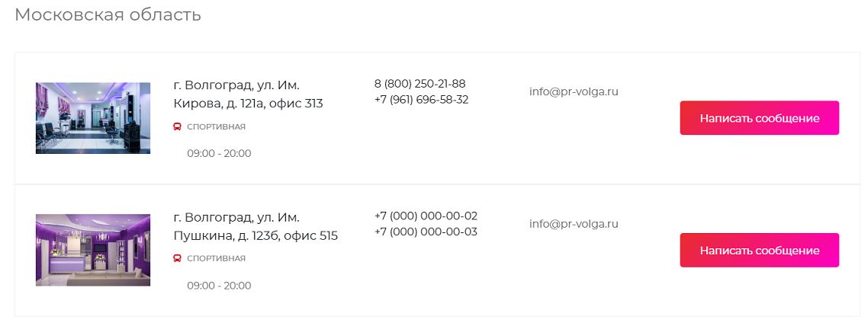Open the blue salon interior thumbnail

(93, 118)
